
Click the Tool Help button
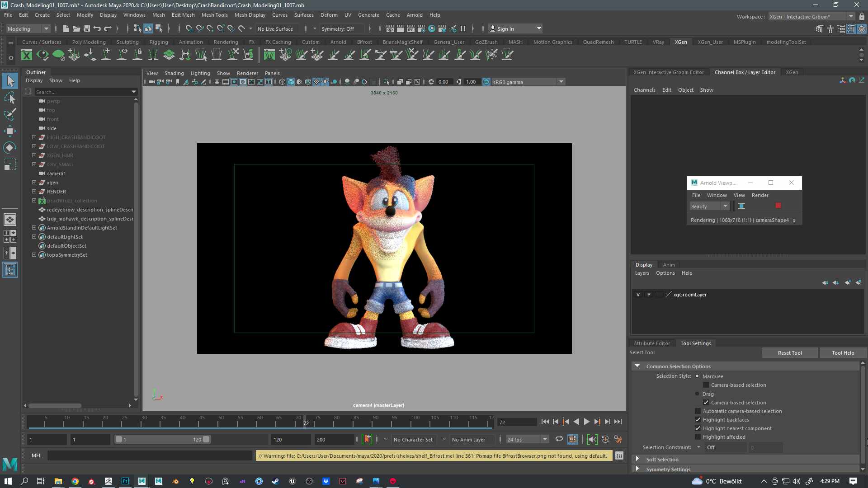[x=843, y=353]
